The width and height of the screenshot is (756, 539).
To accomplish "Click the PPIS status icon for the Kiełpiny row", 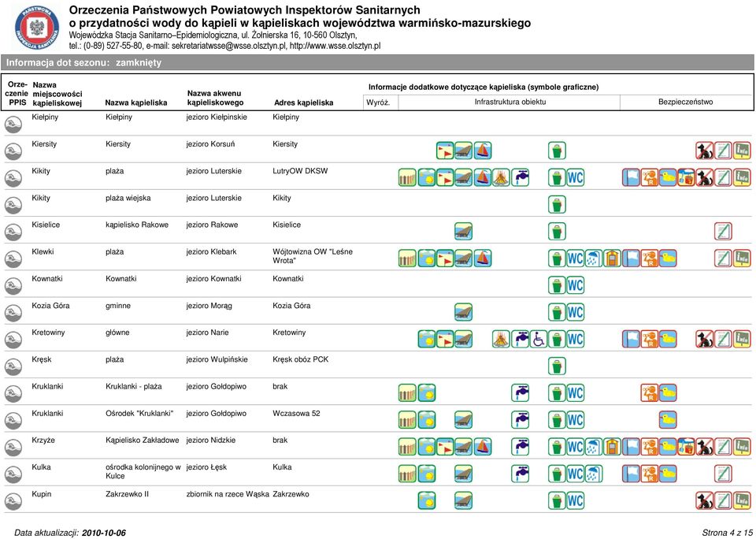I will (13, 125).
